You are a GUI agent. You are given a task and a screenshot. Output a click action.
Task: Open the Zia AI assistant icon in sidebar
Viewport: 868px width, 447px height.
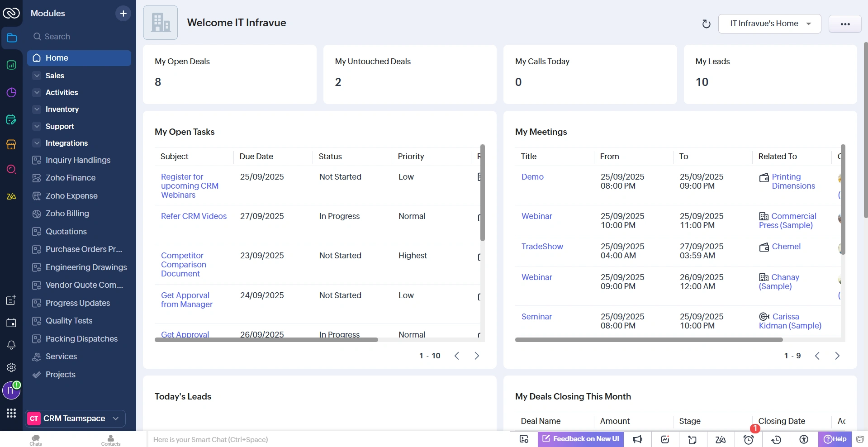coord(11,197)
